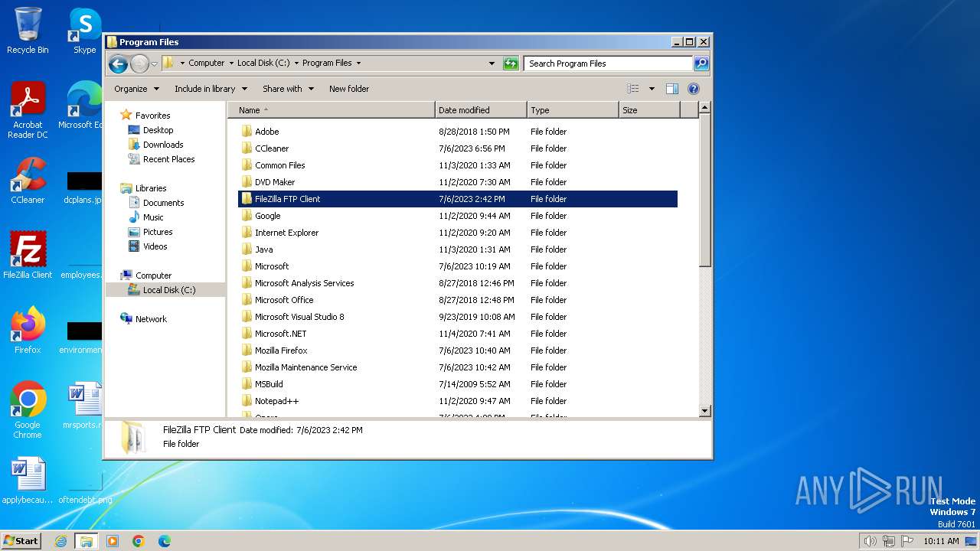Viewport: 980px width, 551px height.
Task: Open the Include in library dropdown
Action: (210, 89)
